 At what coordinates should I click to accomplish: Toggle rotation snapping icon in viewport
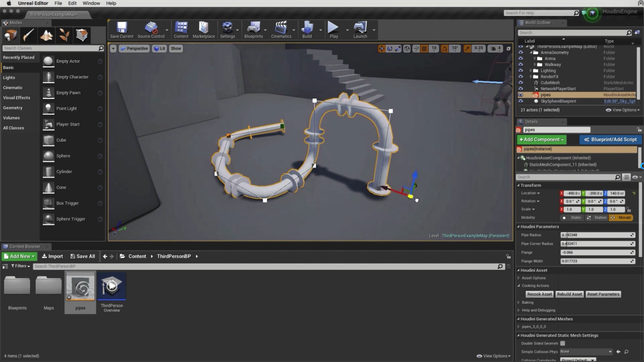445,49
